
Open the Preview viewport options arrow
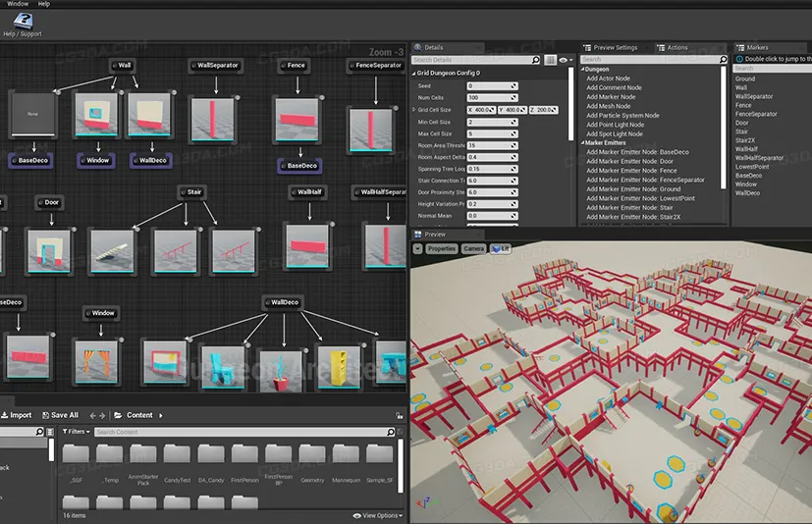(x=417, y=249)
